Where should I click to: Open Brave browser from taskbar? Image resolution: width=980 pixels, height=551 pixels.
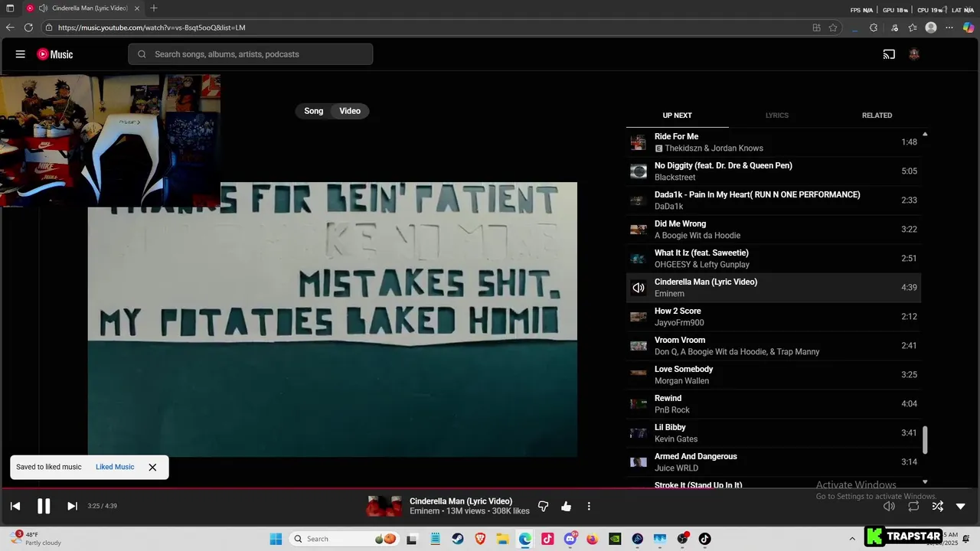[x=480, y=539]
